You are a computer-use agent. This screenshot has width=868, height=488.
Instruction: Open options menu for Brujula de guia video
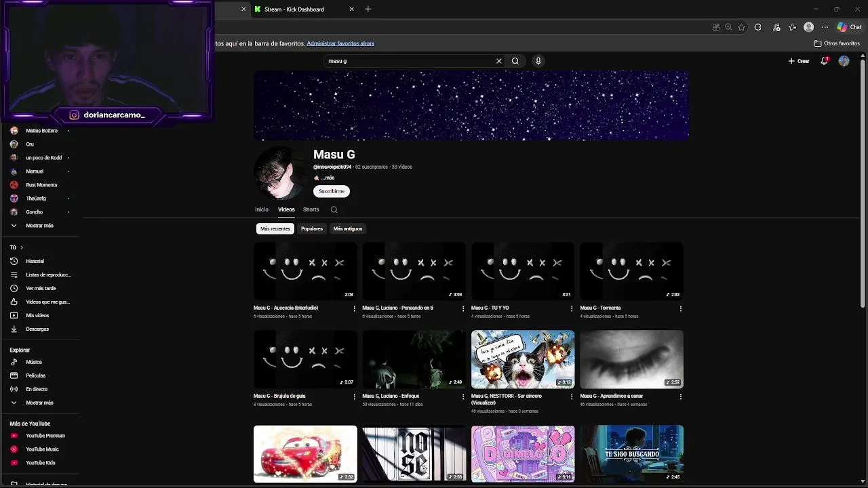coord(354,396)
